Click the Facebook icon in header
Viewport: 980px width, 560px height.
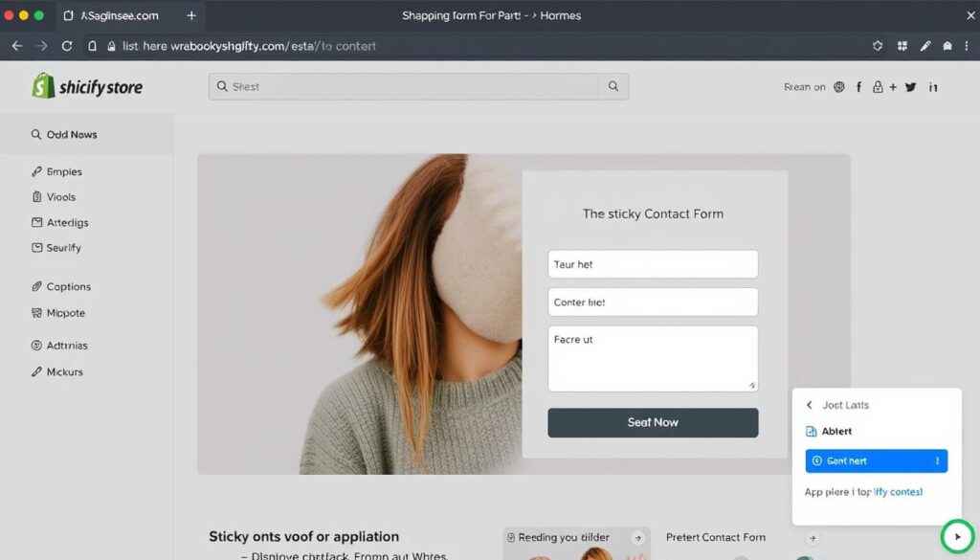858,86
